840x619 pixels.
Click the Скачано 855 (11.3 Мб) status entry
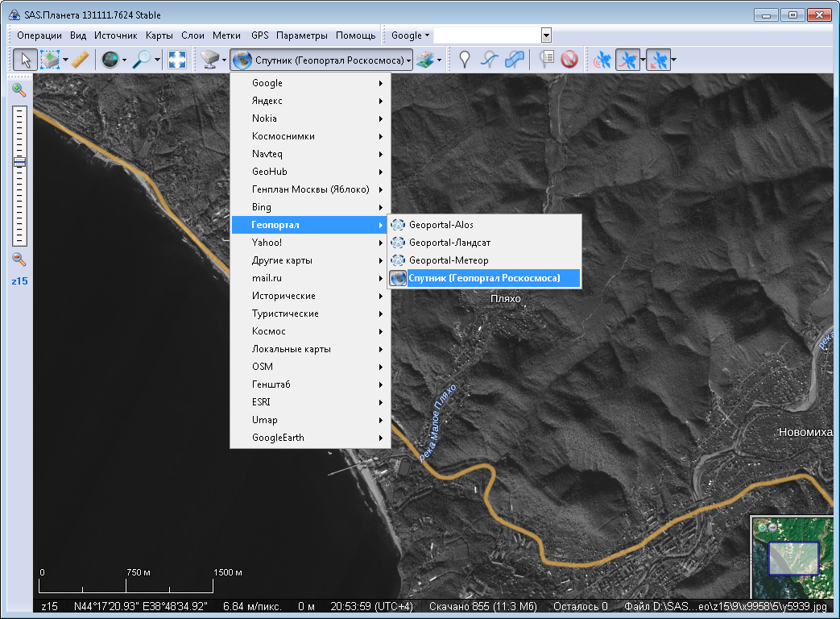click(x=482, y=606)
